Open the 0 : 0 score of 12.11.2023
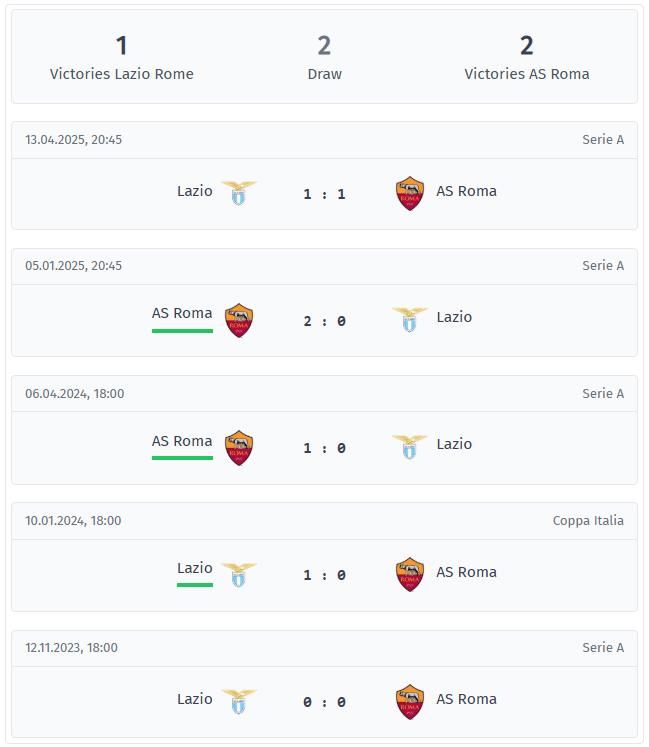 (324, 702)
